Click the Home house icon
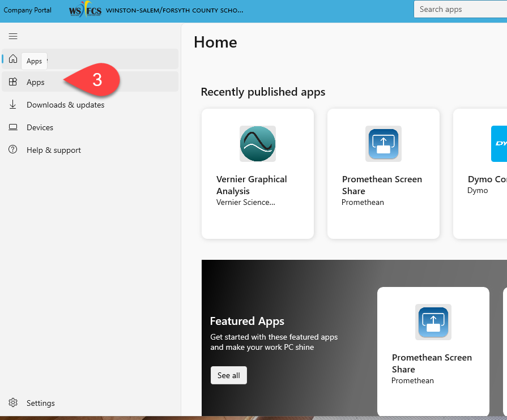 pyautogui.click(x=13, y=59)
